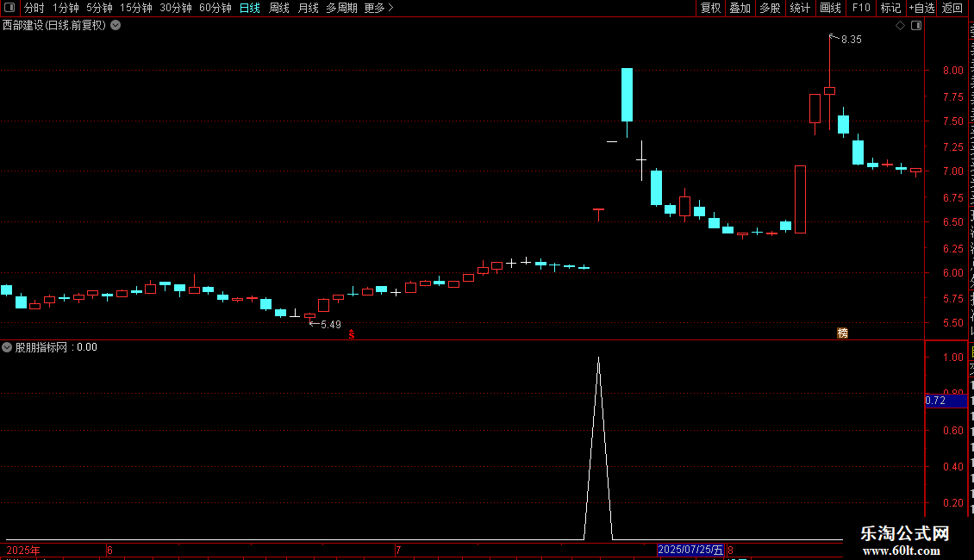Click the 西部建设(日线.前复权) title text
The width and height of the screenshot is (974, 560).
pos(54,26)
